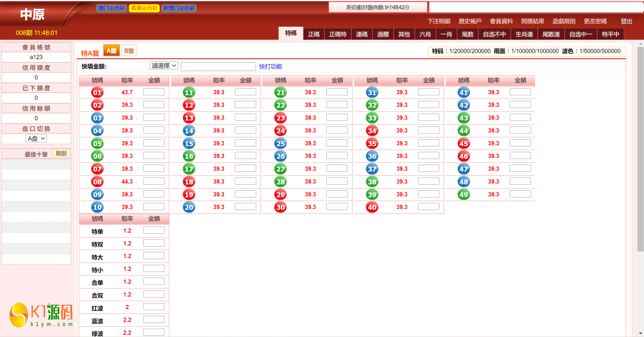Screen dimensions: 644x337
Task: Pick the blue number 10 ball
Action: [x=97, y=207]
